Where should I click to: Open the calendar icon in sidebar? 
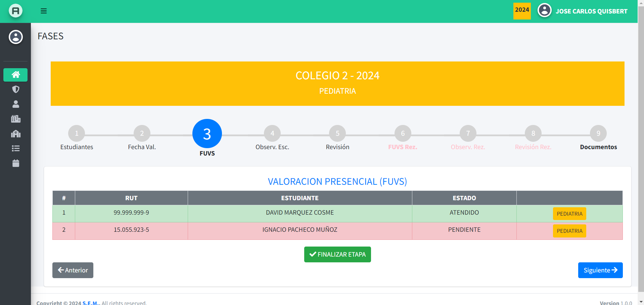[x=15, y=163]
